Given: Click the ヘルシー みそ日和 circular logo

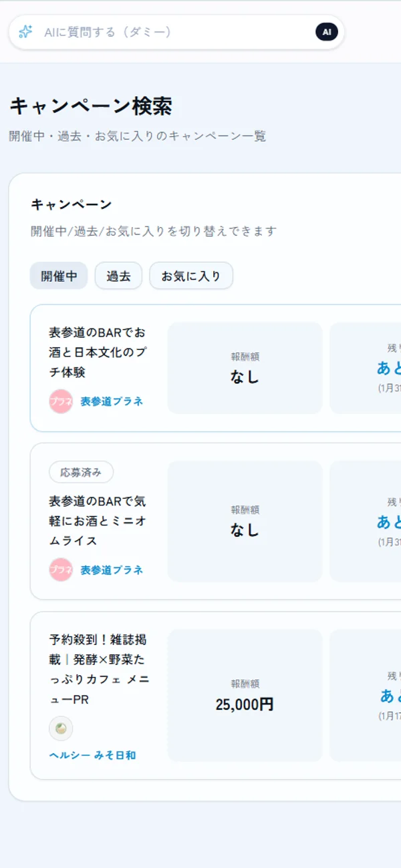Looking at the screenshot, I should point(61,729).
